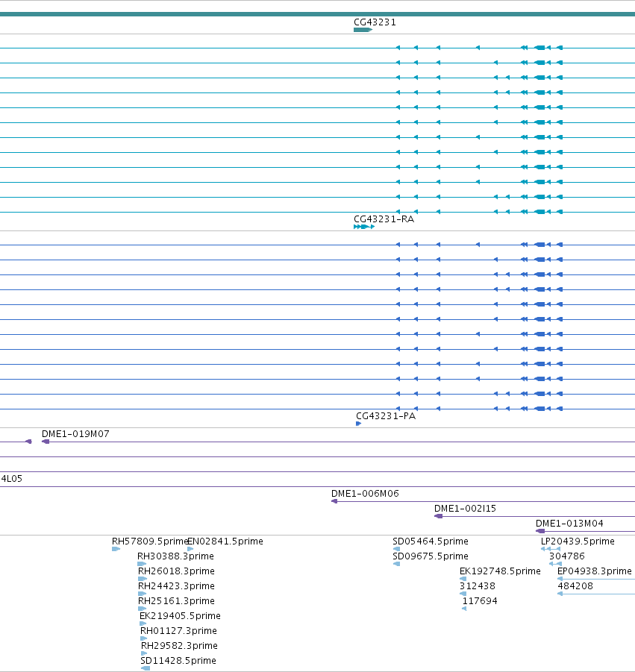Click the DME1-019M07 BAC label
Viewport: 635px width, 672px height.
click(75, 434)
